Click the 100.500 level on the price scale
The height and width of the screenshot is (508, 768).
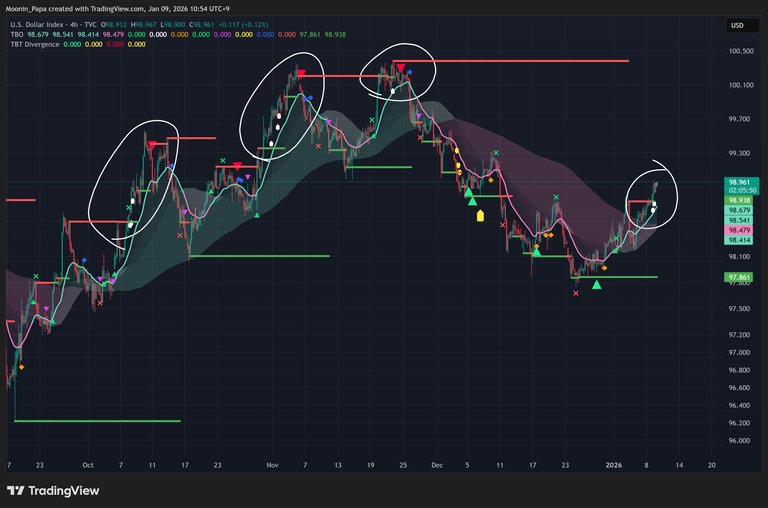[741, 51]
